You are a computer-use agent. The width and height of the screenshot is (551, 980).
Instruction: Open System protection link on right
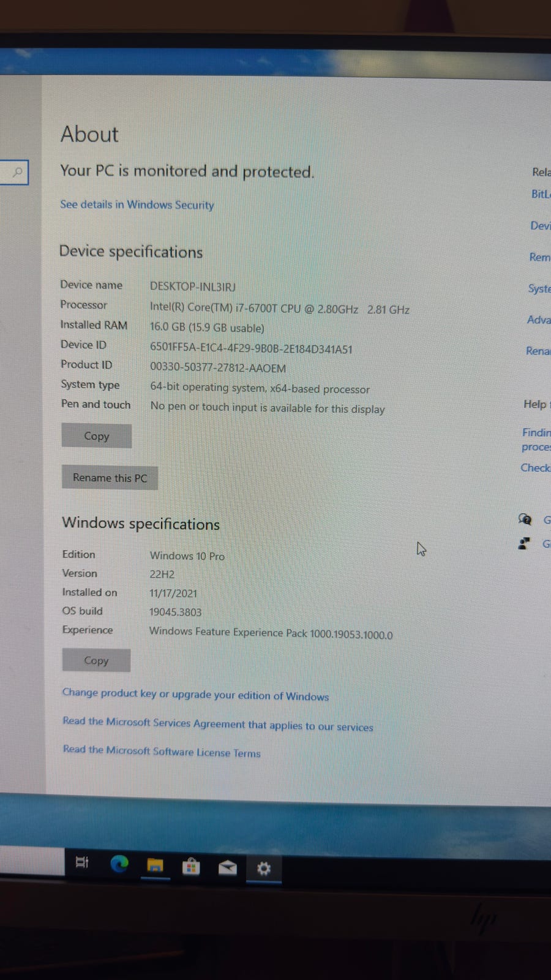pos(539,288)
